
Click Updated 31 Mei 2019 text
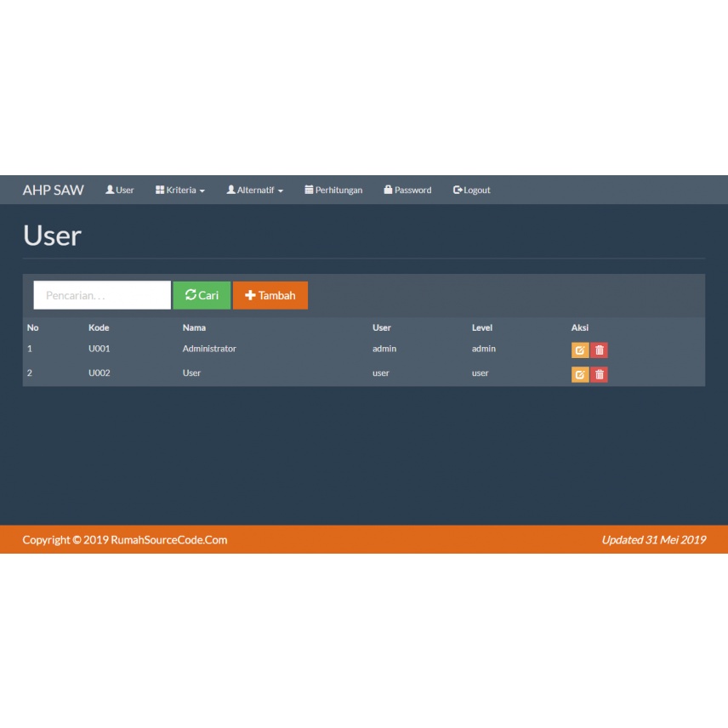654,540
